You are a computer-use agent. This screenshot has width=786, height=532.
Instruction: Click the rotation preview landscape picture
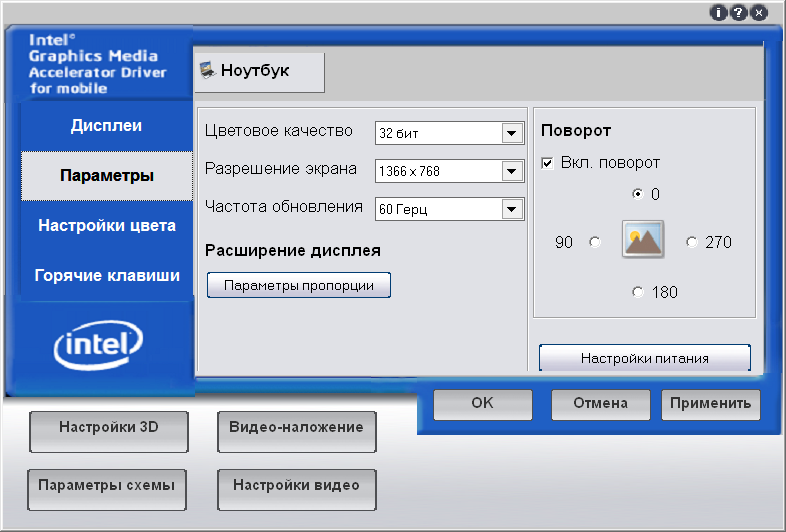click(643, 241)
